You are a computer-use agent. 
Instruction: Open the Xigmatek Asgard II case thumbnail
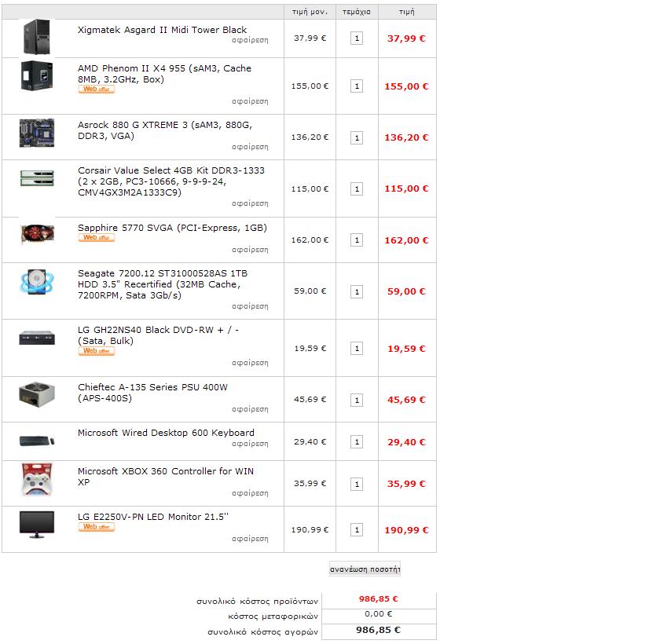coord(37,37)
